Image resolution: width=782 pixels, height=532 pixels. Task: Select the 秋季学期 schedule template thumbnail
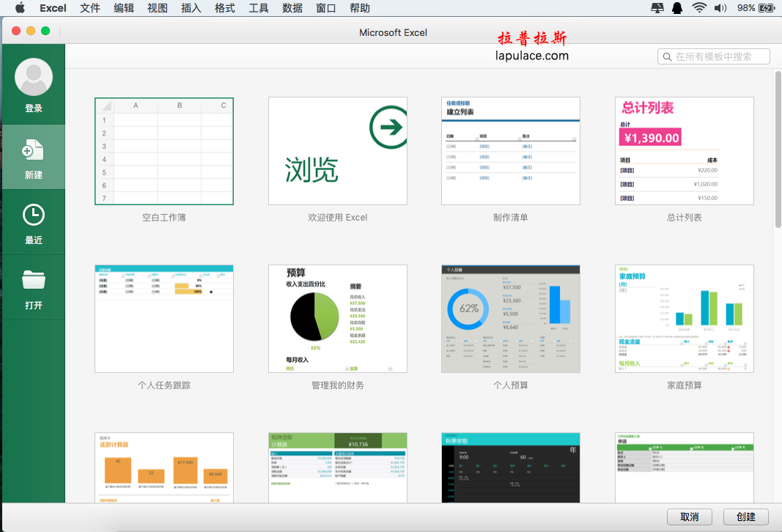click(511, 468)
